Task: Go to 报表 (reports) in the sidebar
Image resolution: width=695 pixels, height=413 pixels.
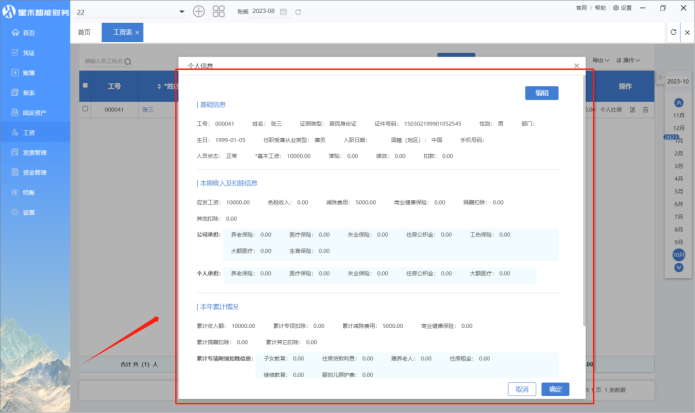Action: pos(28,92)
